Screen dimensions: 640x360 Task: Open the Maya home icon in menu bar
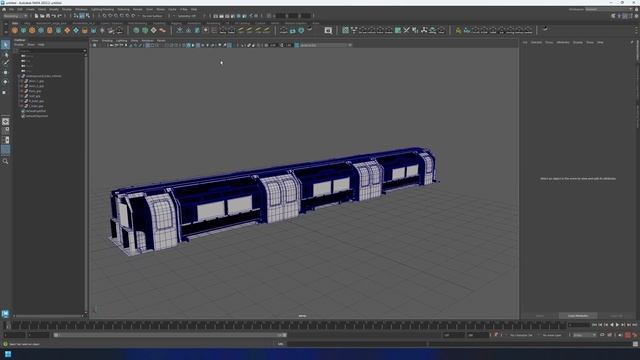4,9
